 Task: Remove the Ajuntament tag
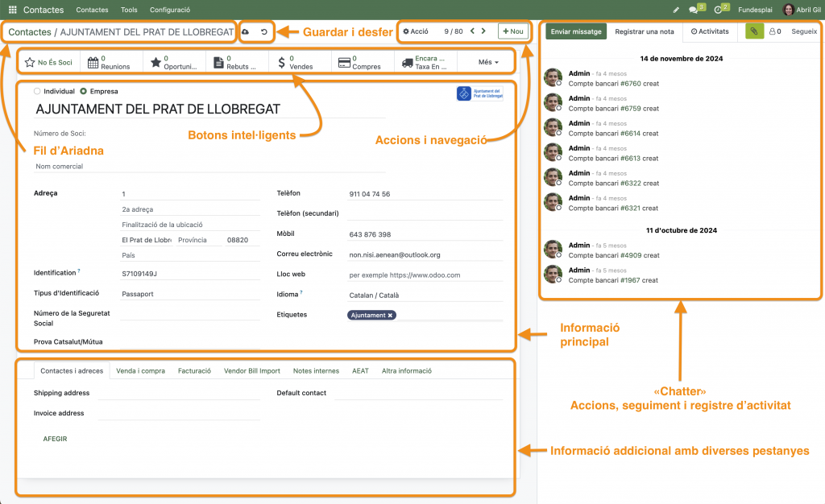click(391, 316)
